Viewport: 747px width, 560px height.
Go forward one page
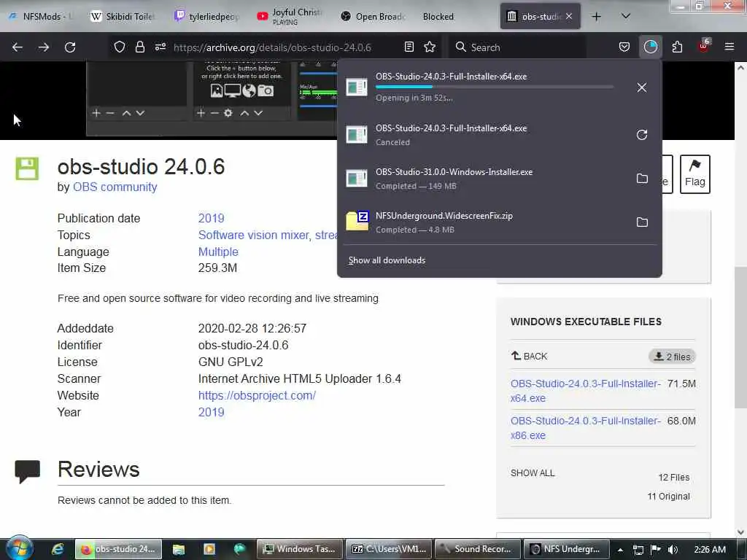[43, 47]
